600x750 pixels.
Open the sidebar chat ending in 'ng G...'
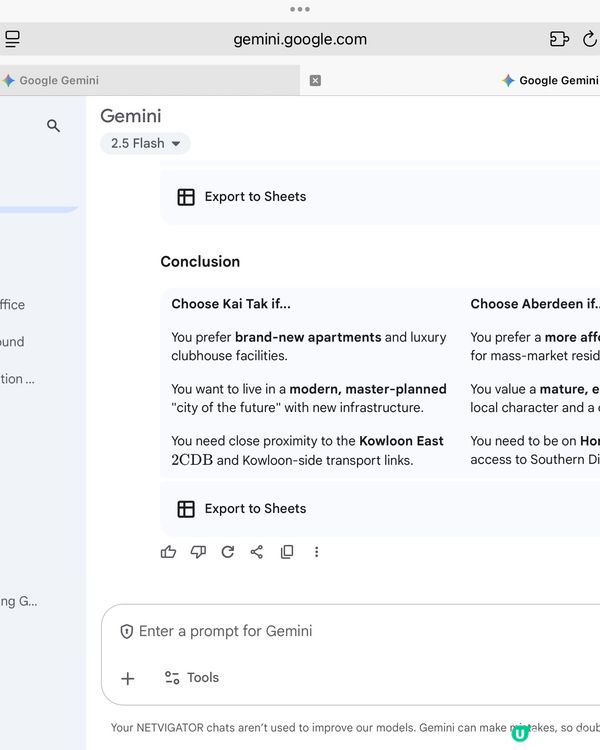[19, 601]
